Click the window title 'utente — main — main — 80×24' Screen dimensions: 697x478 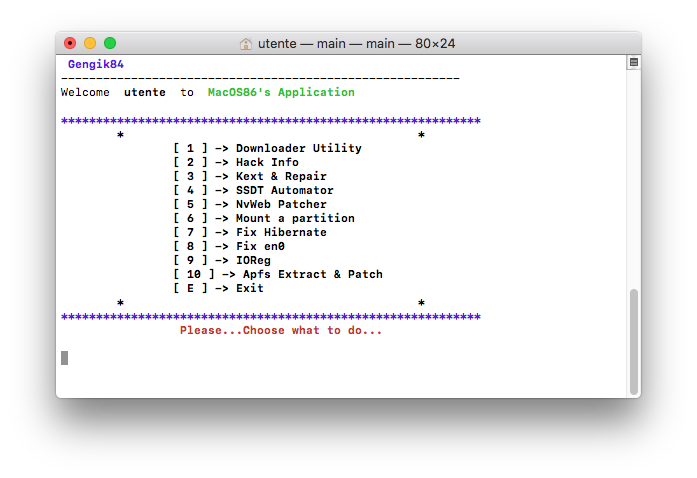[357, 44]
